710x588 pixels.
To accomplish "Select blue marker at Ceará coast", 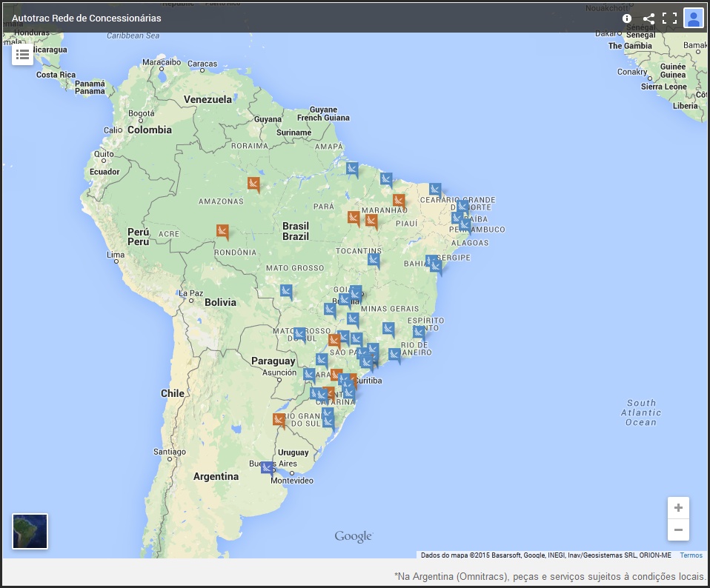I will pos(435,189).
